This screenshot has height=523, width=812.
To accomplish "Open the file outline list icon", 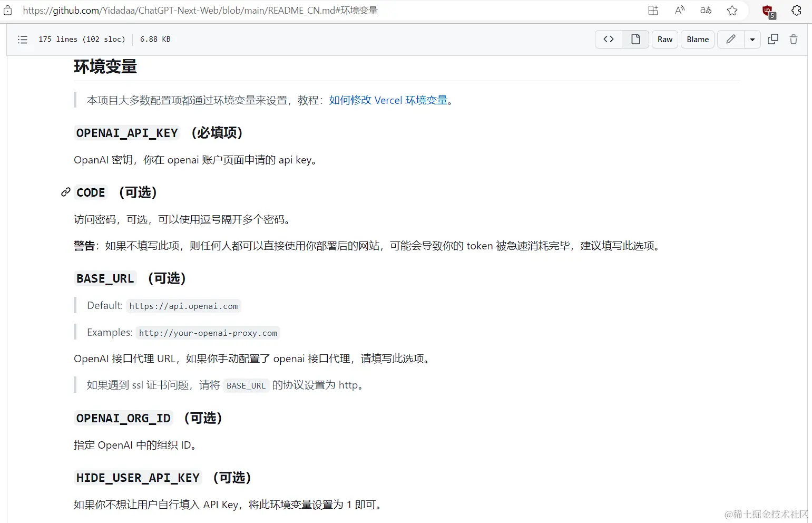I will (x=23, y=40).
